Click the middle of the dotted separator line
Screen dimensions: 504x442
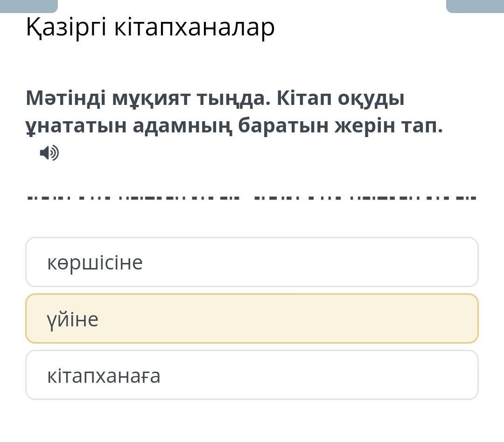click(x=252, y=198)
